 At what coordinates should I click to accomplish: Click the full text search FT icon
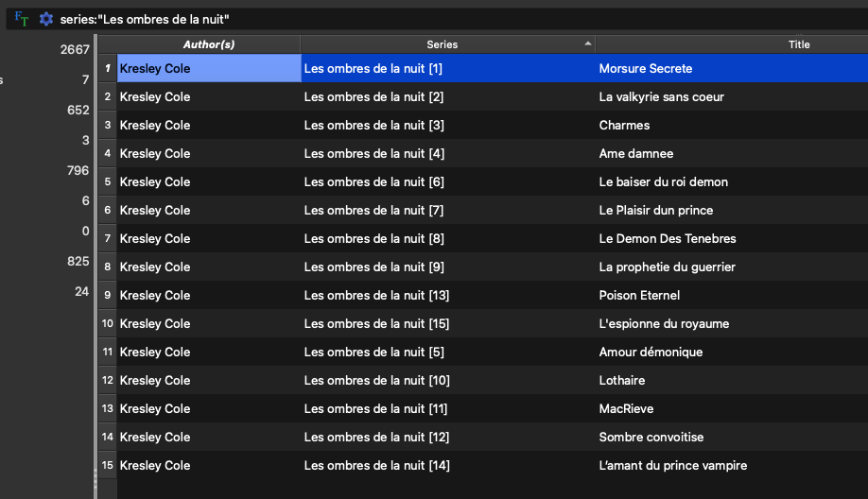(22, 19)
